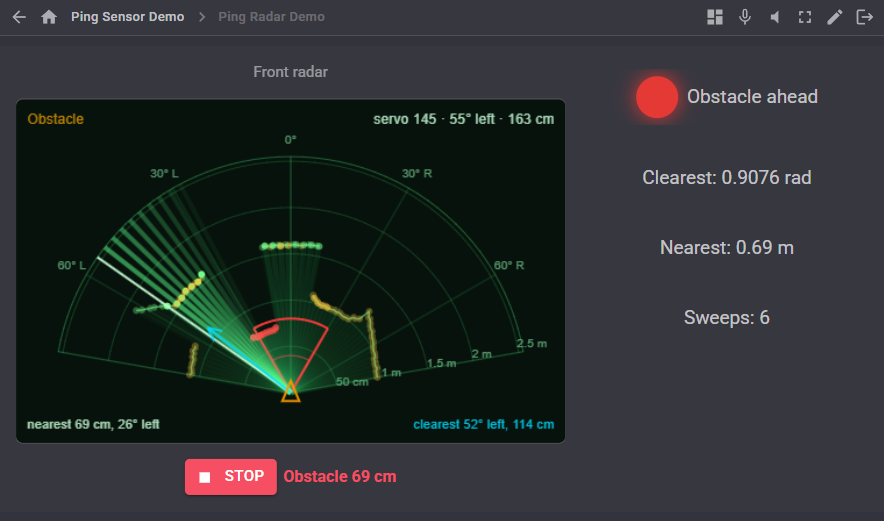The width and height of the screenshot is (884, 521).
Task: Enter fullscreen mode icon
Action: [x=805, y=17]
